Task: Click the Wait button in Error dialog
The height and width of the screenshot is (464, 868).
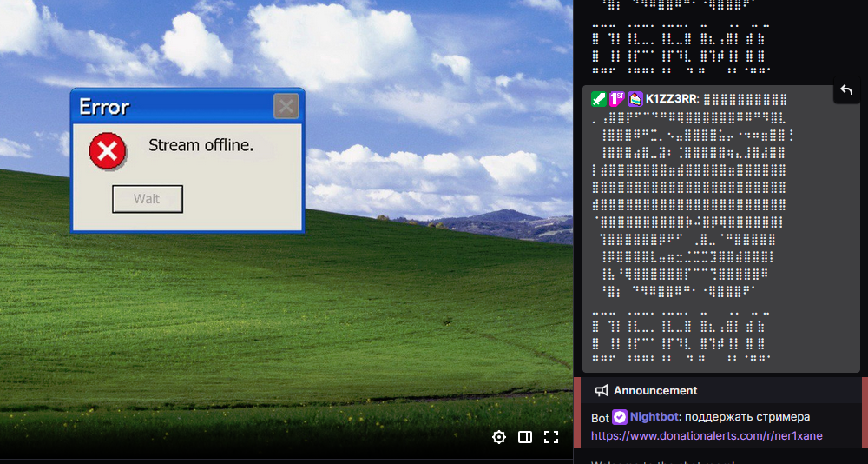Action: (148, 199)
